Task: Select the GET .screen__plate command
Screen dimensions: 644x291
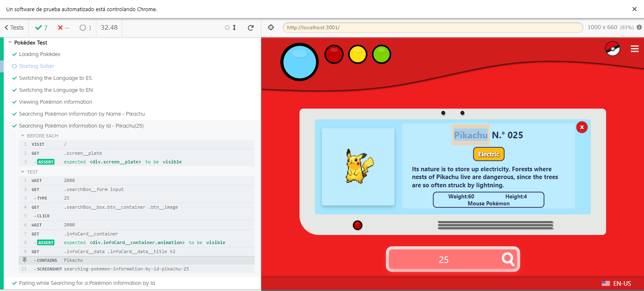Action: pos(136,153)
